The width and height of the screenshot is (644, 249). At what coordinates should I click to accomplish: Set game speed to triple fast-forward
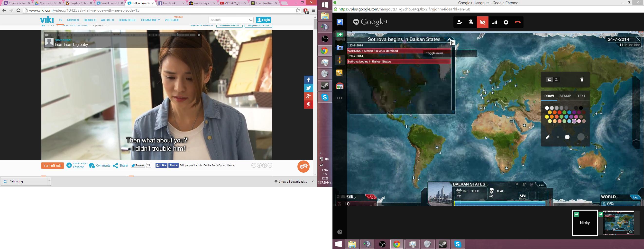coord(637,45)
